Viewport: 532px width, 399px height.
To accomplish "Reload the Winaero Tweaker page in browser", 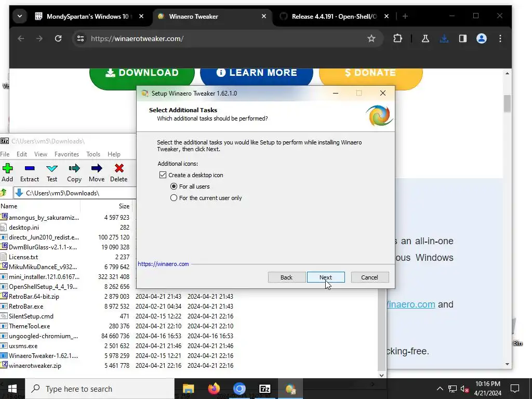I will click(58, 38).
